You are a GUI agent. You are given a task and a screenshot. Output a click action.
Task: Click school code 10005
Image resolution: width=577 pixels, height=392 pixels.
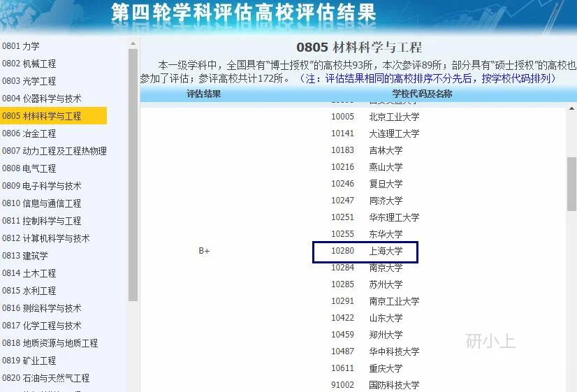coord(342,117)
